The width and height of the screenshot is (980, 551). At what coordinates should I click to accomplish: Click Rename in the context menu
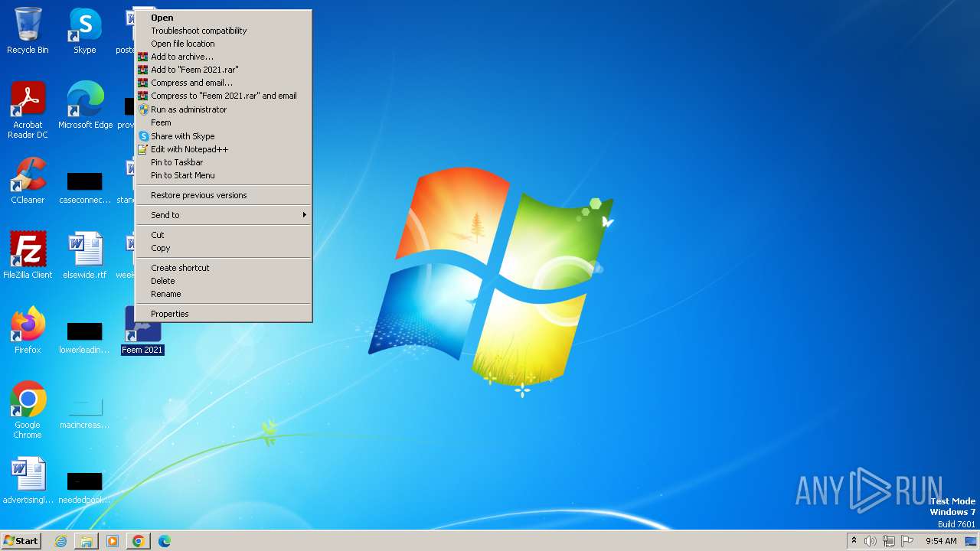click(224, 294)
